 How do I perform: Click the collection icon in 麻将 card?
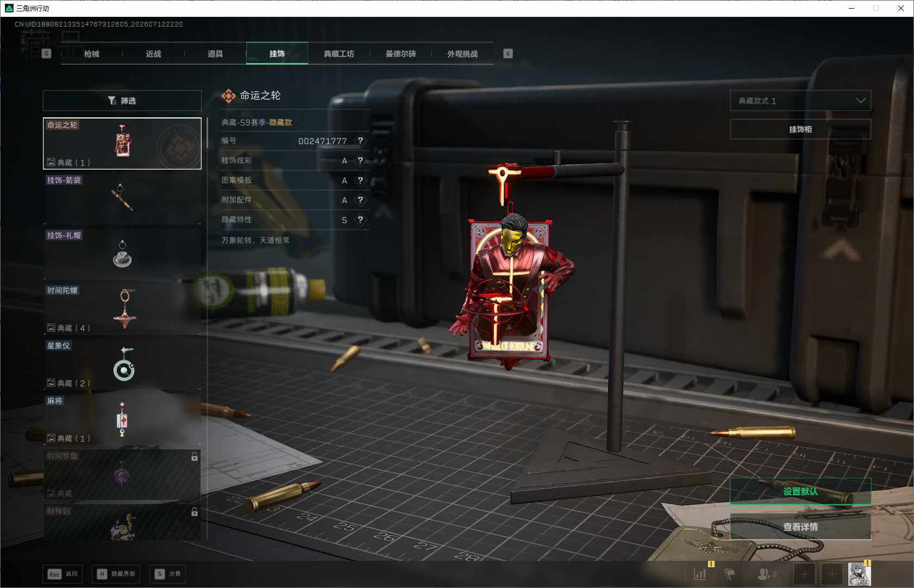[51, 438]
